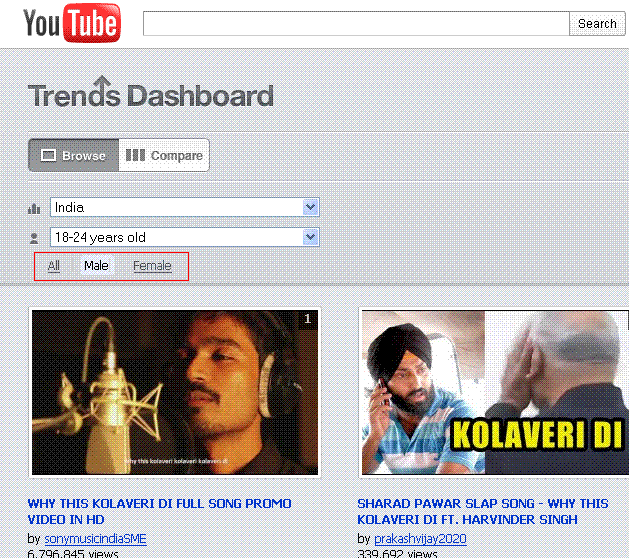Click the Browse tab rectangle icon

49,155
